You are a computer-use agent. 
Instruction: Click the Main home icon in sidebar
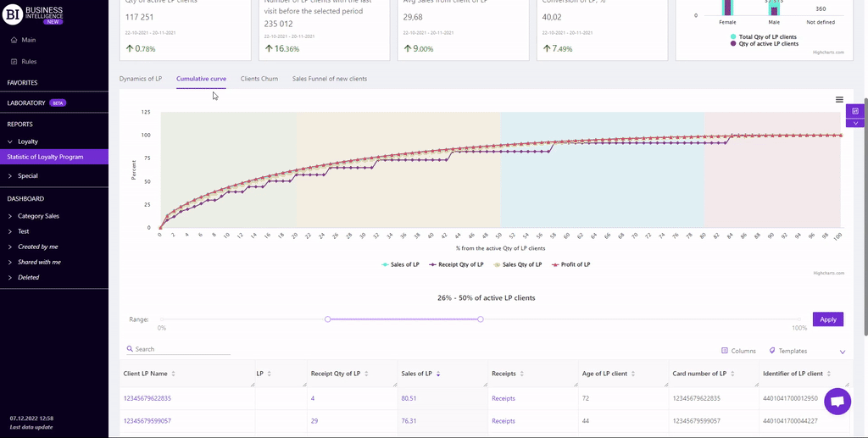14,40
